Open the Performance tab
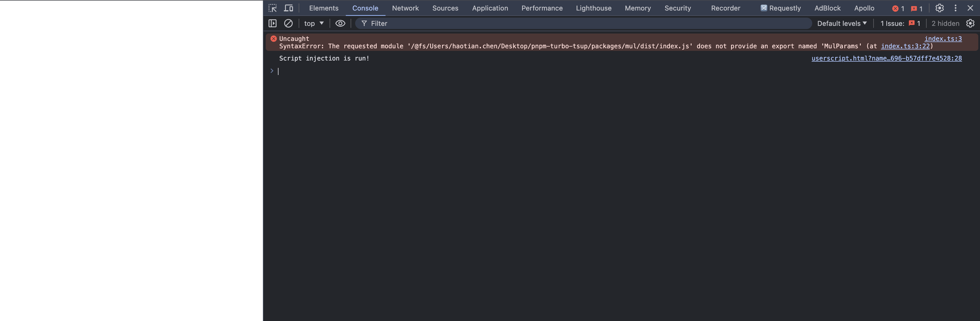The image size is (980, 321). coord(542,8)
